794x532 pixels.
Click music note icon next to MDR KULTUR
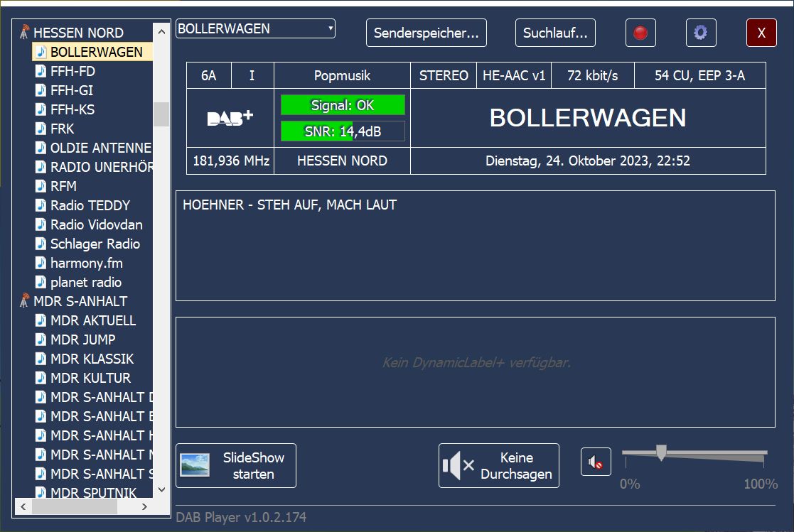[x=41, y=378]
